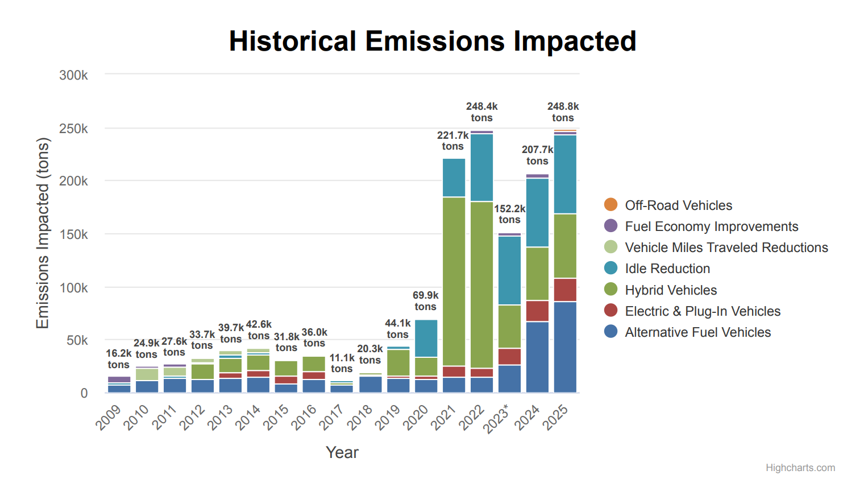The width and height of the screenshot is (868, 483).
Task: Toggle Vehicle Miles Traveled Reductions series
Action: click(716, 247)
